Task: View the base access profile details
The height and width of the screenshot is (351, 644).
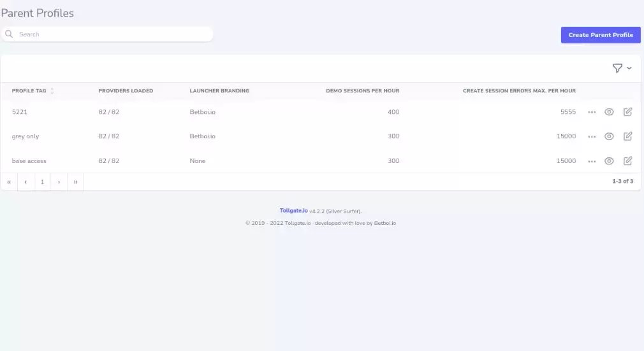Action: point(609,161)
